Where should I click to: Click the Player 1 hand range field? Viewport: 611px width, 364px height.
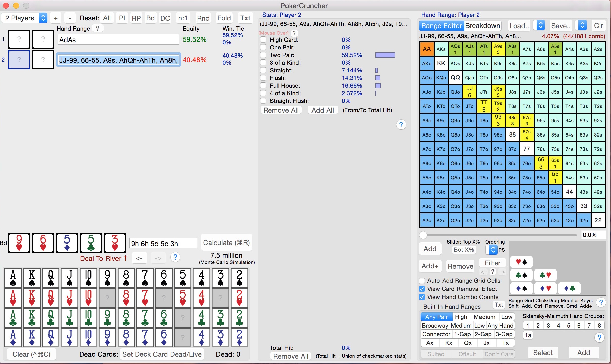118,40
